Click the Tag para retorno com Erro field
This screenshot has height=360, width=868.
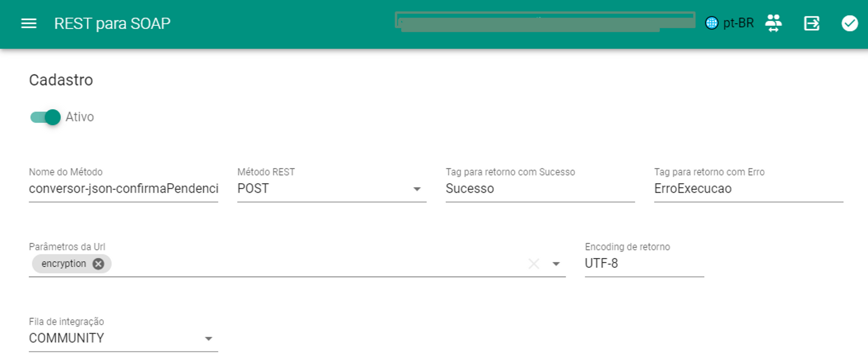748,189
